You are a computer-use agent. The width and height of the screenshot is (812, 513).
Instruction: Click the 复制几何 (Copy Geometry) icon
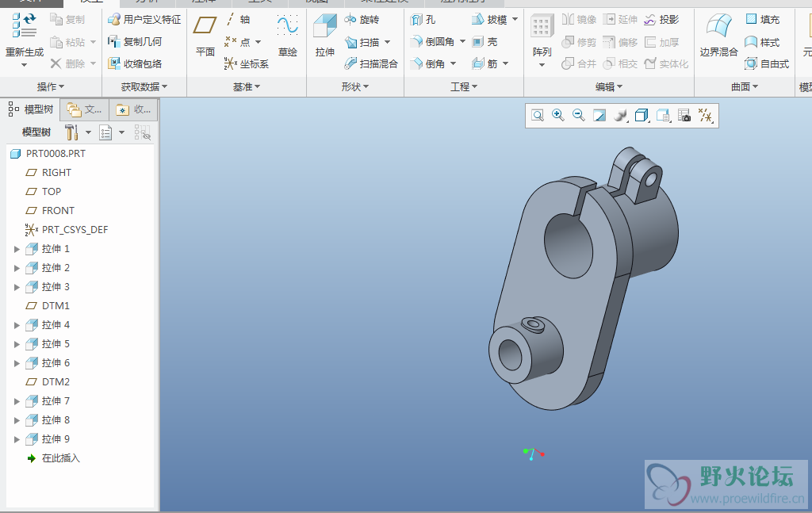(114, 41)
